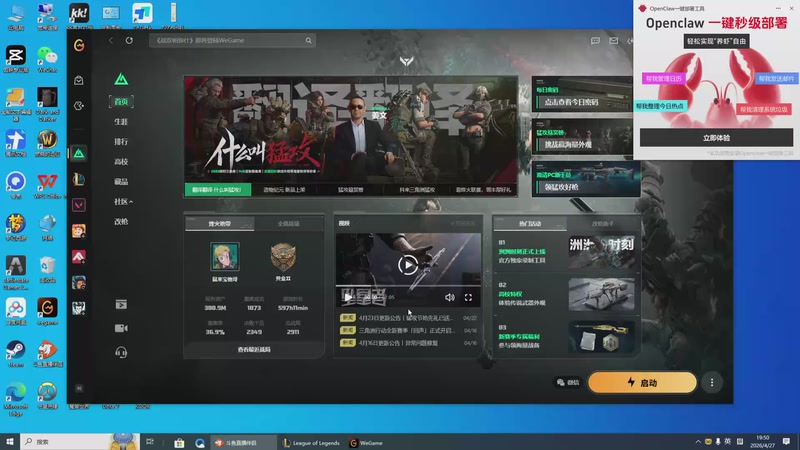Select the soldier portrait game icon
800x450 pixels.
(79, 282)
